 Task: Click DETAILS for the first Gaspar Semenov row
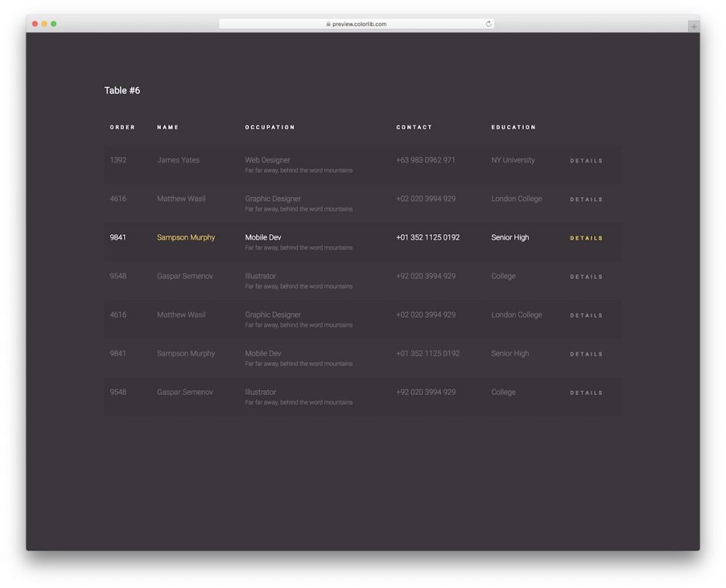[x=586, y=277]
